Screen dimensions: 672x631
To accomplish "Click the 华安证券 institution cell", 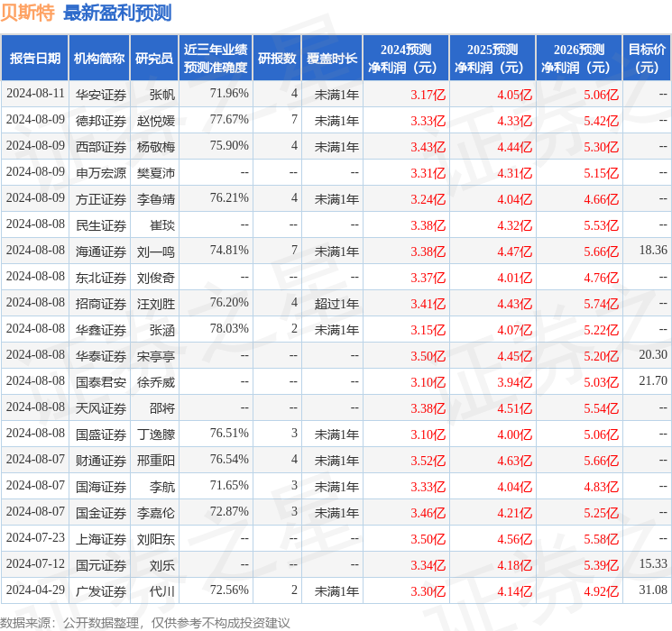I will pos(101,95).
